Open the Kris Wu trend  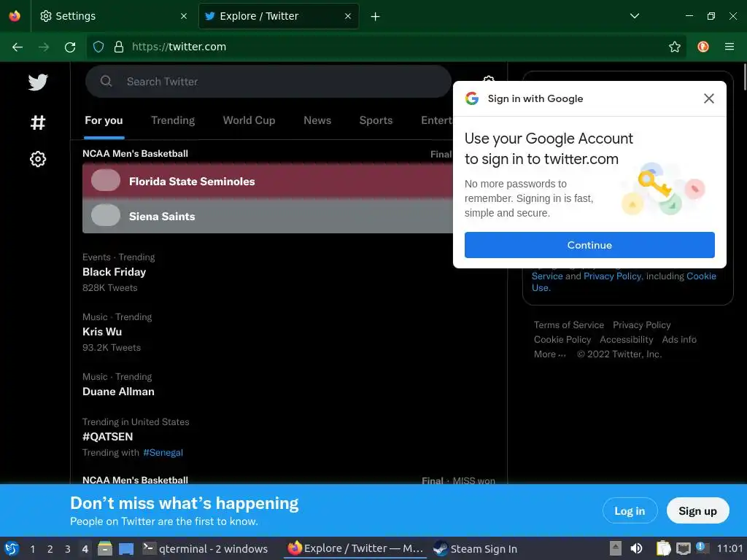[x=102, y=332]
